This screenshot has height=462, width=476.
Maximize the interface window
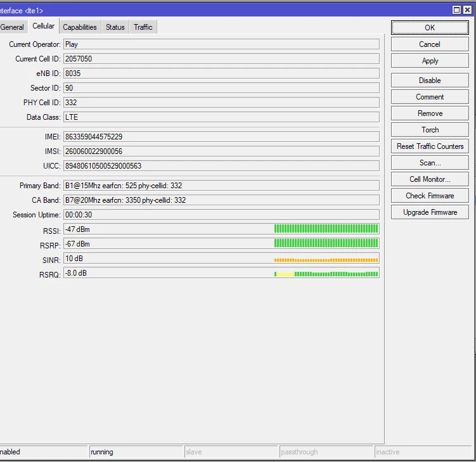point(456,10)
